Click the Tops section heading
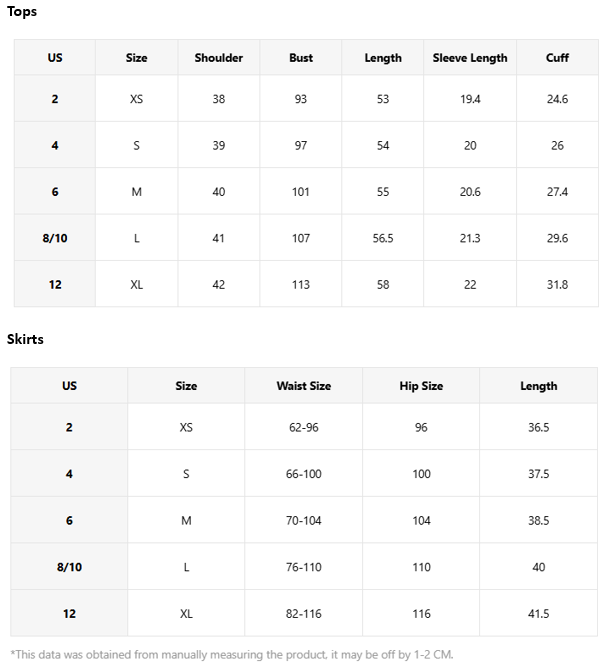This screenshot has width=609, height=671. tap(22, 12)
